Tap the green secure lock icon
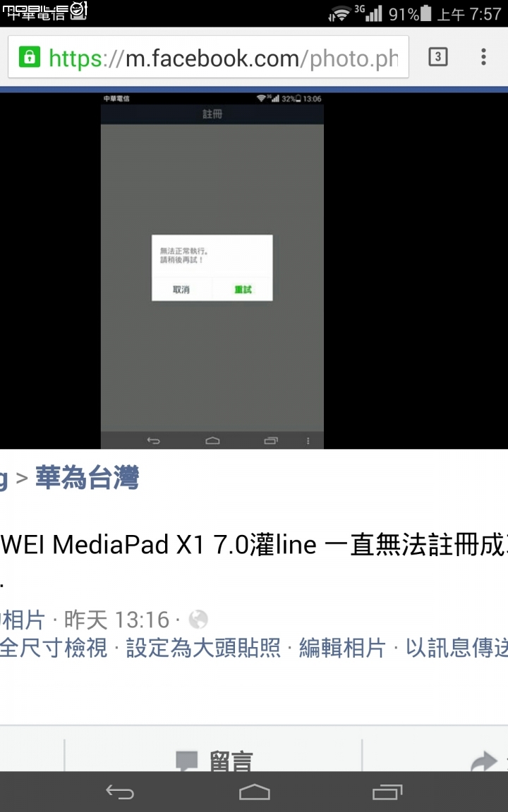The width and height of the screenshot is (508, 812). click(30, 57)
